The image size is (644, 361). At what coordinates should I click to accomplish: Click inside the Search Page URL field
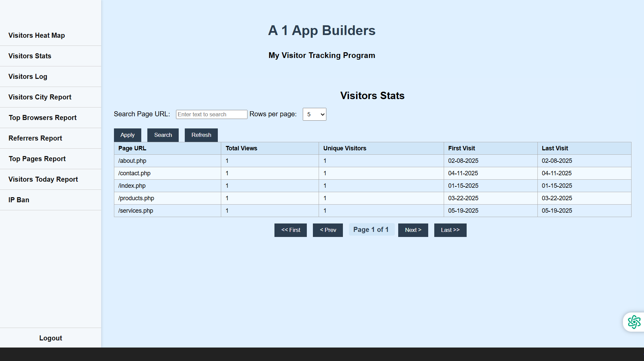(x=211, y=114)
